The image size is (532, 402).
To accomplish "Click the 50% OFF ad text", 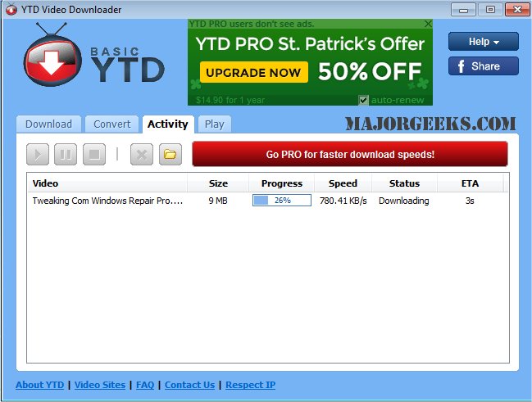I will pyautogui.click(x=370, y=71).
